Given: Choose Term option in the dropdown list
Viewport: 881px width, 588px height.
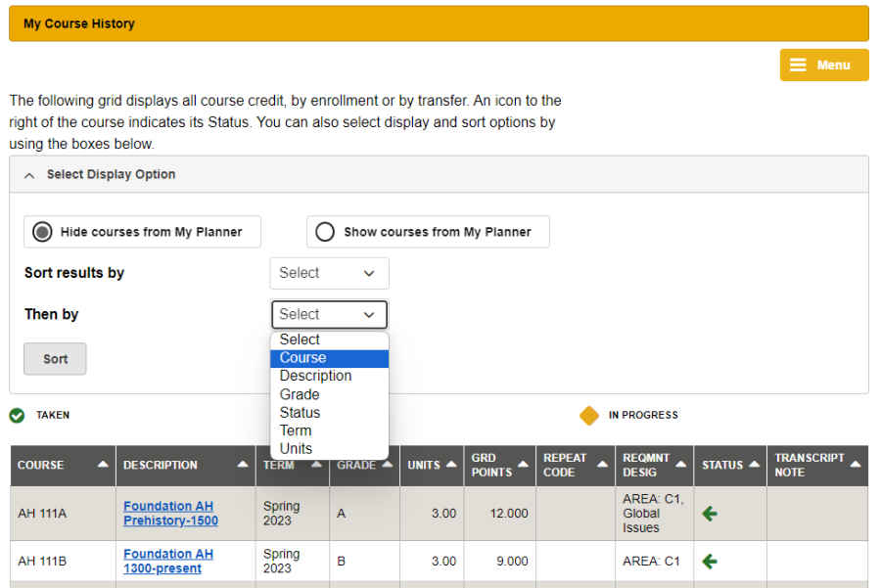Looking at the screenshot, I should coord(296,430).
